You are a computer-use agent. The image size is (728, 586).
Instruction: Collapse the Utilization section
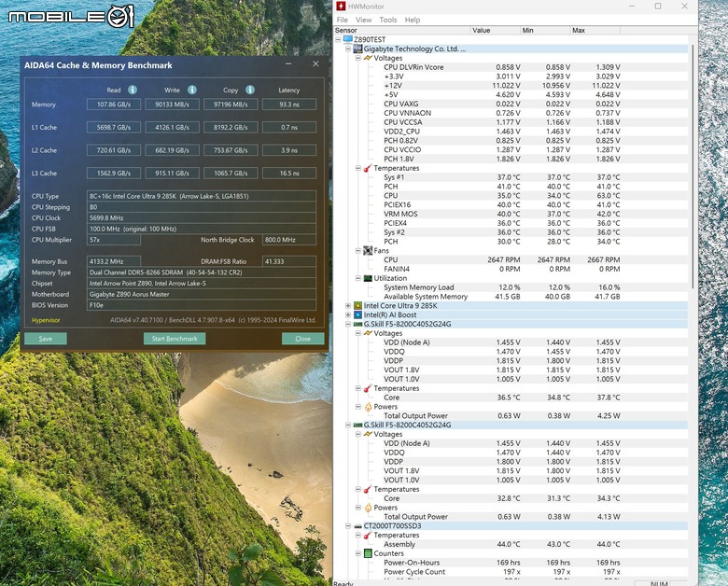358,278
